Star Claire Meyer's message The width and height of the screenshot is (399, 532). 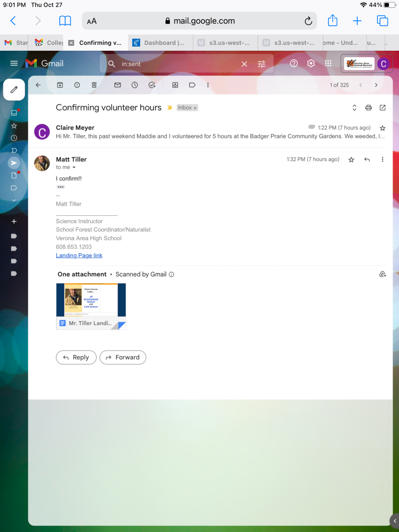pyautogui.click(x=382, y=128)
